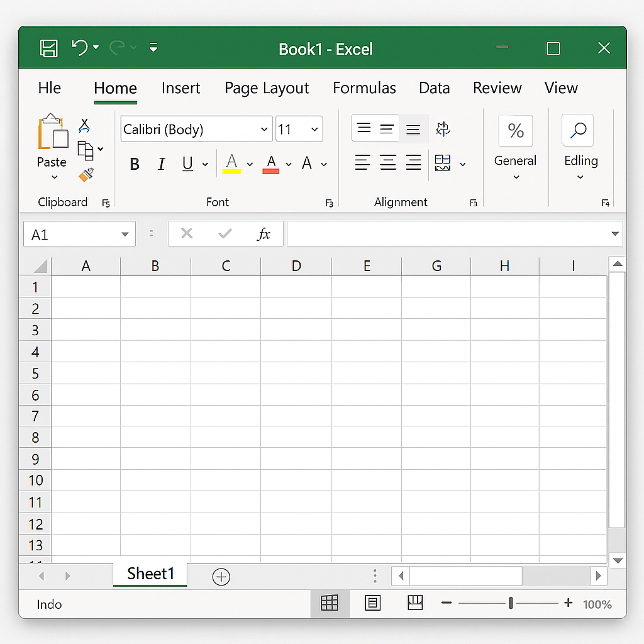This screenshot has height=644, width=644.
Task: Switch to Page Break Preview icon
Action: click(415, 603)
